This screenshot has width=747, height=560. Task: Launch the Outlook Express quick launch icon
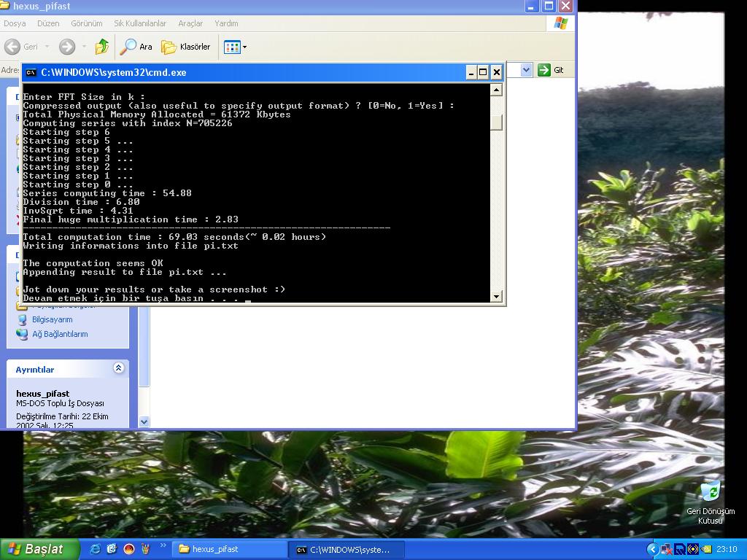112,549
